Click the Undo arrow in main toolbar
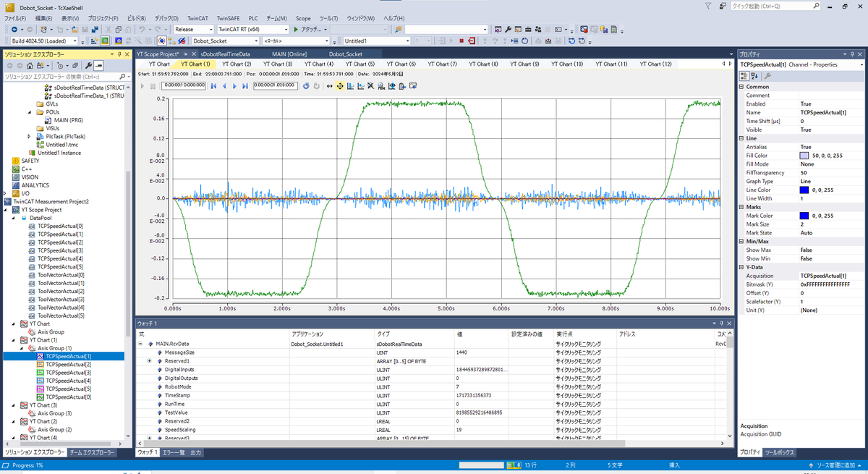 (142, 30)
